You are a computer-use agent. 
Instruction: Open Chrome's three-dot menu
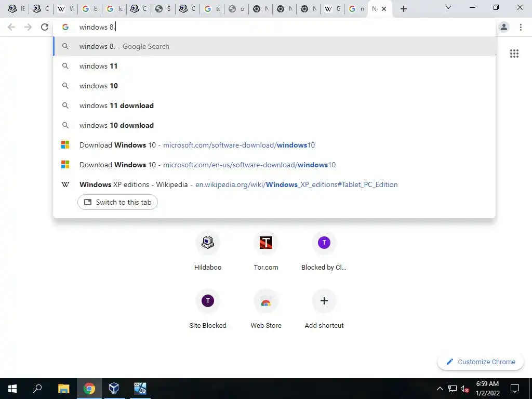click(521, 27)
